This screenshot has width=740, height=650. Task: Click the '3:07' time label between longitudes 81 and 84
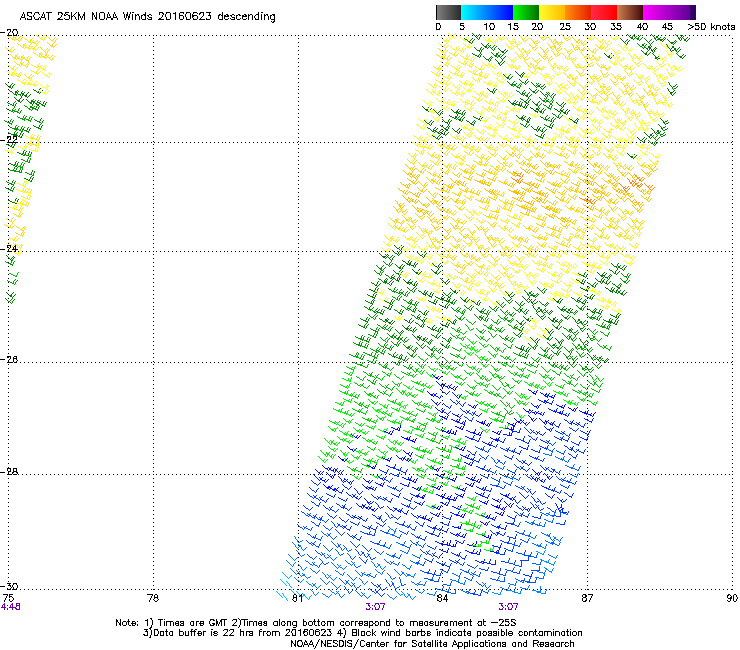375,607
